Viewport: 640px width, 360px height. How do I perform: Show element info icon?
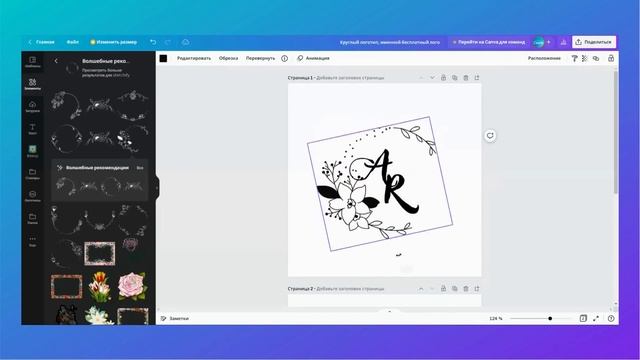284,58
